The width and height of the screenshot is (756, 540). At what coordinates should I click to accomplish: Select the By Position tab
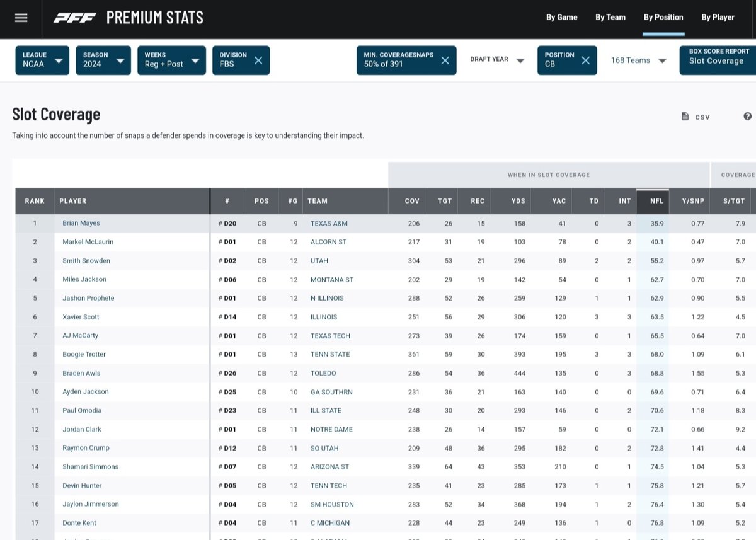point(663,18)
